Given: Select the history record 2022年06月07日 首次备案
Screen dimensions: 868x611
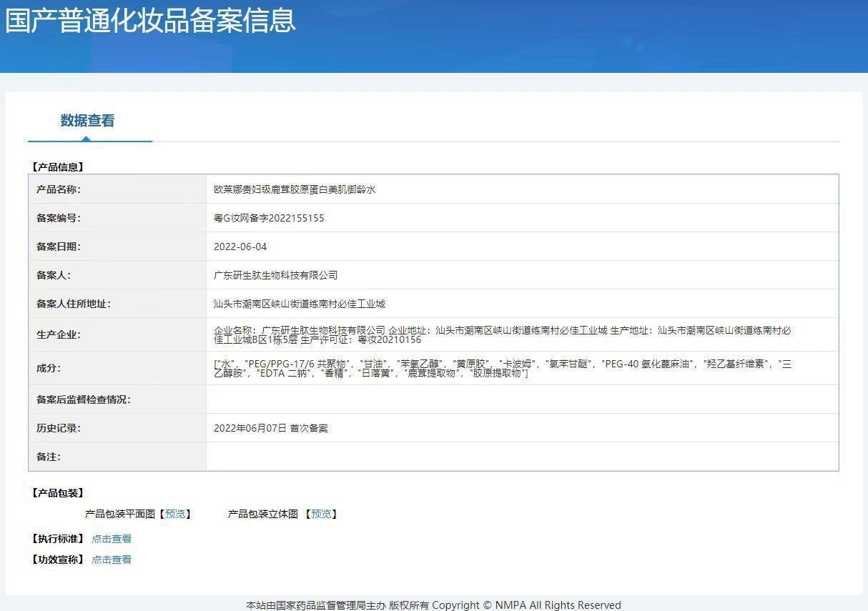Looking at the screenshot, I should click(x=272, y=427).
